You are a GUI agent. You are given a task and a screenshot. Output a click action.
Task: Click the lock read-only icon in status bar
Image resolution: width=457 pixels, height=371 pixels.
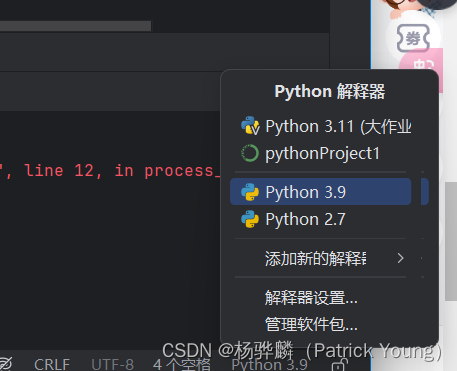point(340,365)
